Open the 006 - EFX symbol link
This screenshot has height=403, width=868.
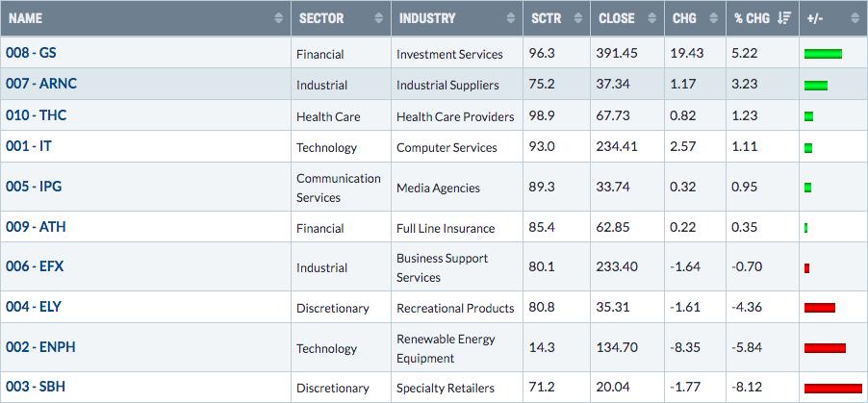pyautogui.click(x=35, y=266)
